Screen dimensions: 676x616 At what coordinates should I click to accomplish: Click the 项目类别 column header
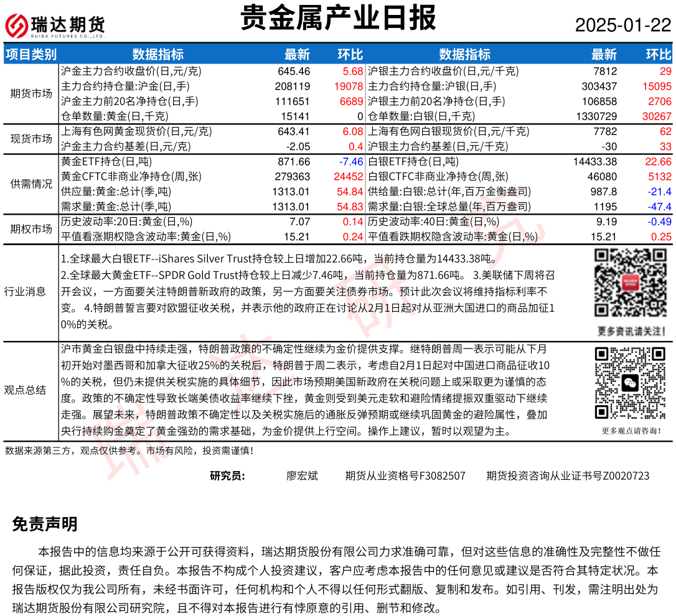[x=31, y=54]
